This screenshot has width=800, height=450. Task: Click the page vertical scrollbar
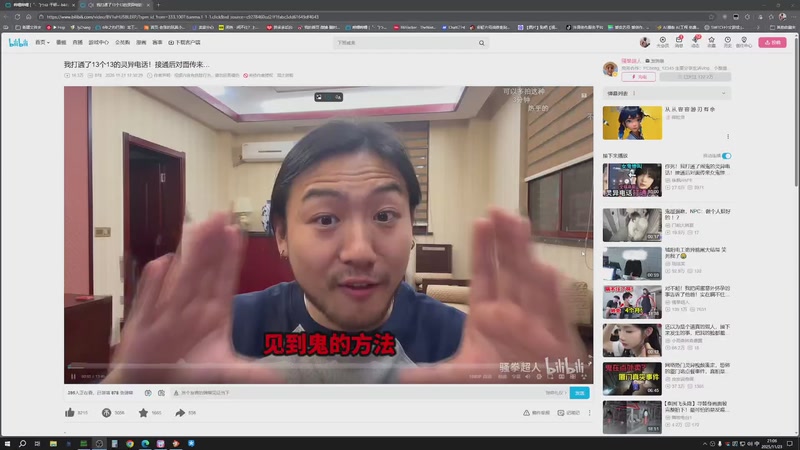click(796, 110)
